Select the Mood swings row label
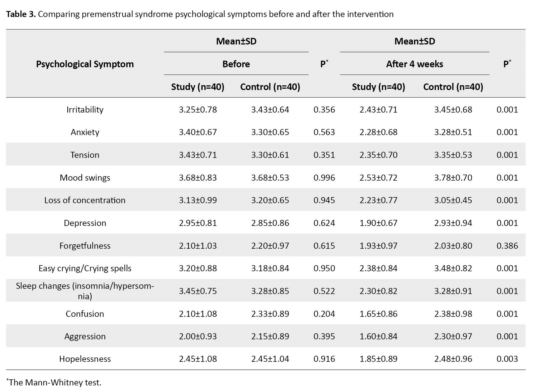Screen dimensions: 534x392 click(x=85, y=178)
